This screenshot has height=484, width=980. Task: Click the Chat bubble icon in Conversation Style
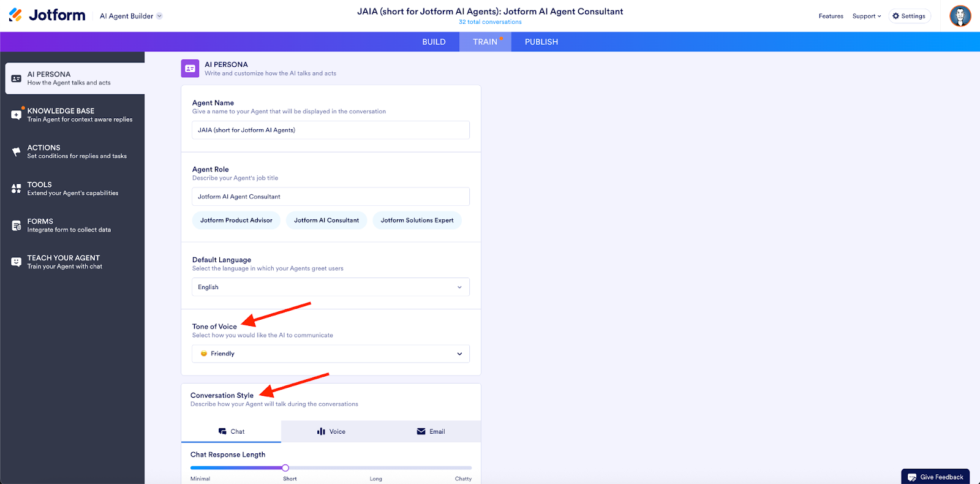(x=222, y=431)
